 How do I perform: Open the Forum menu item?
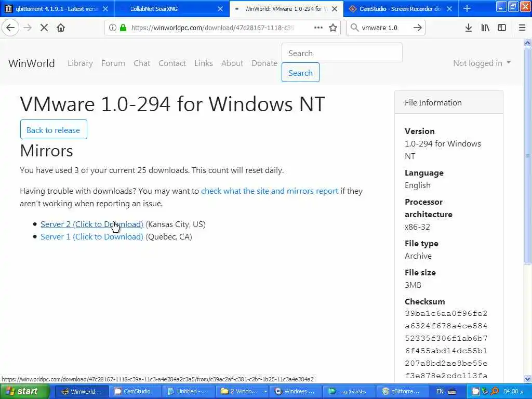[x=113, y=63]
